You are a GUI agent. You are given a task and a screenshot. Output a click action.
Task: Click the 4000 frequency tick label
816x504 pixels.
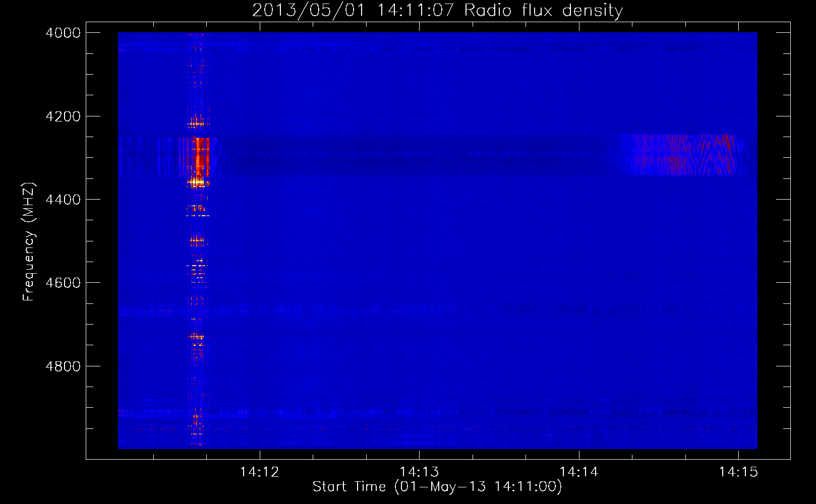tap(63, 33)
